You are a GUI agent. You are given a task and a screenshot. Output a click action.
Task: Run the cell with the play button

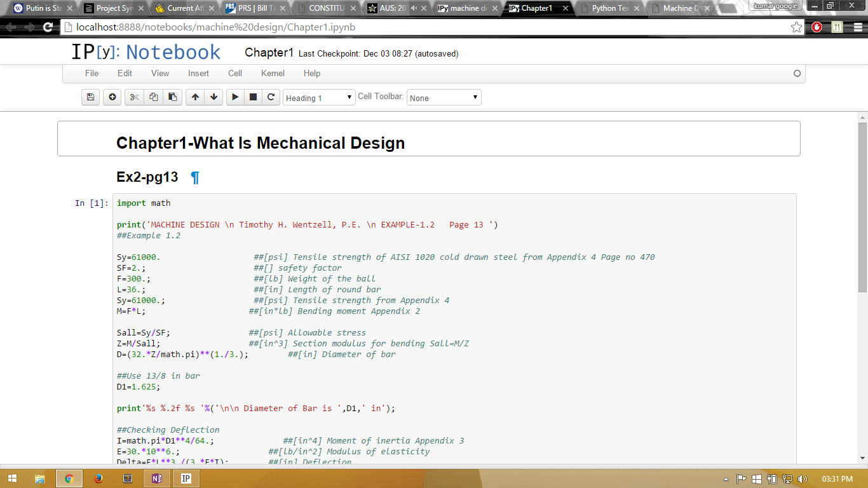(x=235, y=97)
